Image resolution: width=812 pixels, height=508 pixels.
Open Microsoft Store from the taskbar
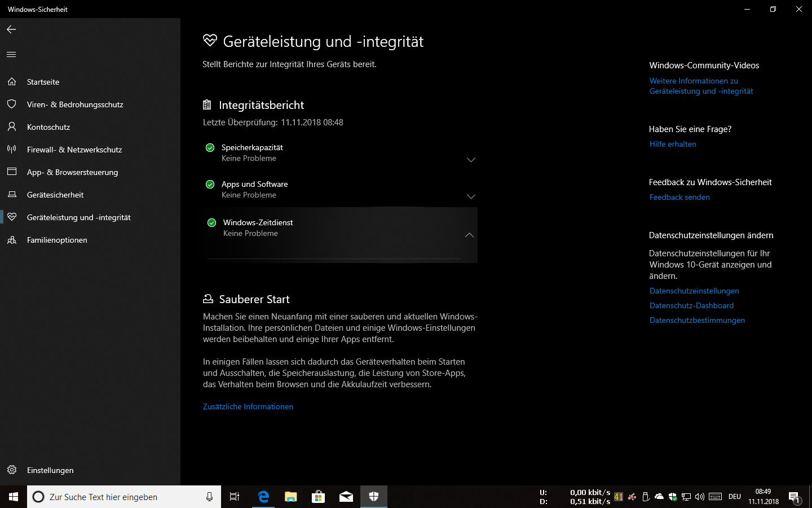[x=318, y=497]
